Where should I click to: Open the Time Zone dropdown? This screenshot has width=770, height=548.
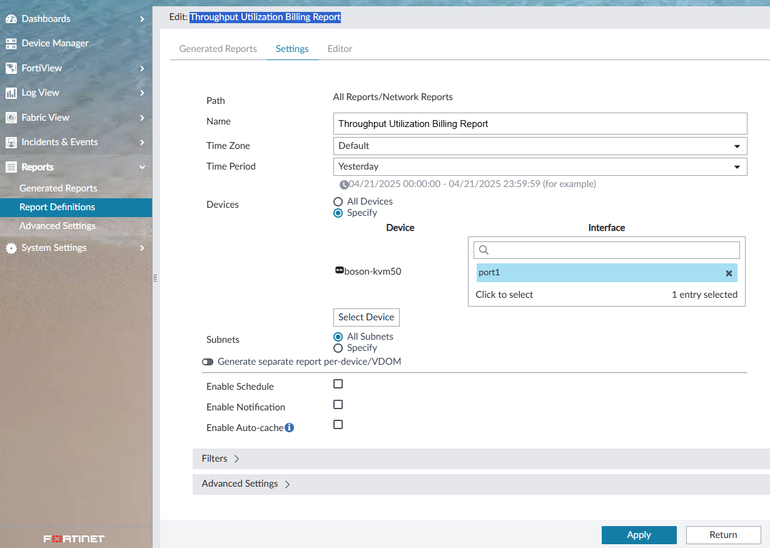pyautogui.click(x=540, y=146)
